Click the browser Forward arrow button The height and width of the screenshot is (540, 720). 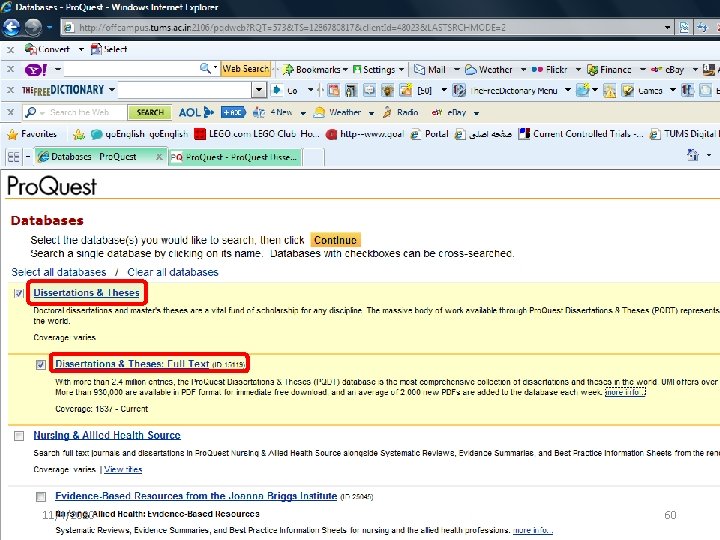pyautogui.click(x=33, y=28)
